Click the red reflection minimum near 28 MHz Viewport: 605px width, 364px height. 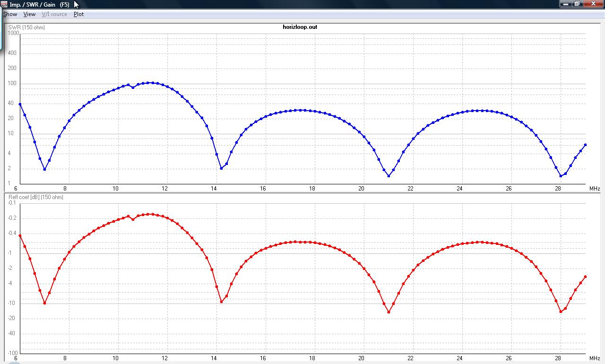tap(561, 312)
